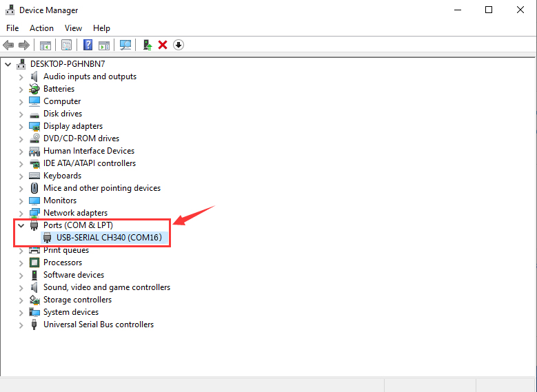Click the Help toolbar icon with question mark
This screenshot has height=392, width=537.
88,45
